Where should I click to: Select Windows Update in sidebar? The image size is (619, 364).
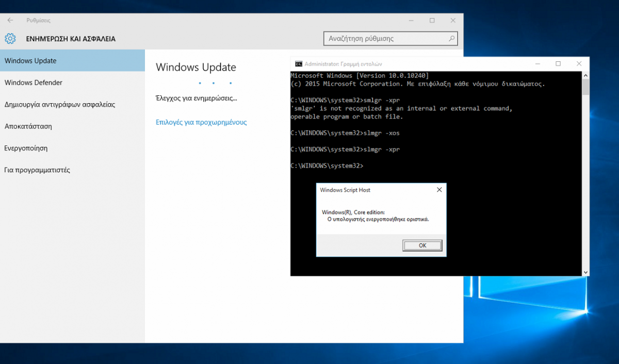coord(72,61)
